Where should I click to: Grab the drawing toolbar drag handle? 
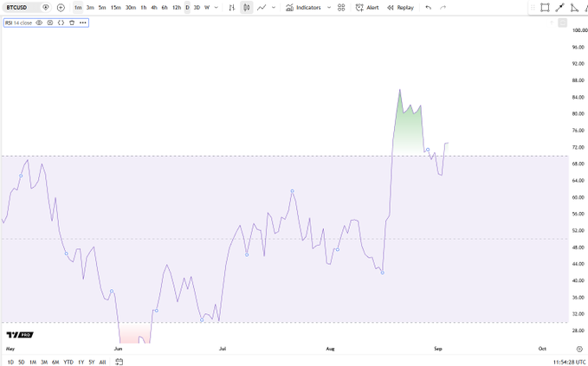click(533, 8)
